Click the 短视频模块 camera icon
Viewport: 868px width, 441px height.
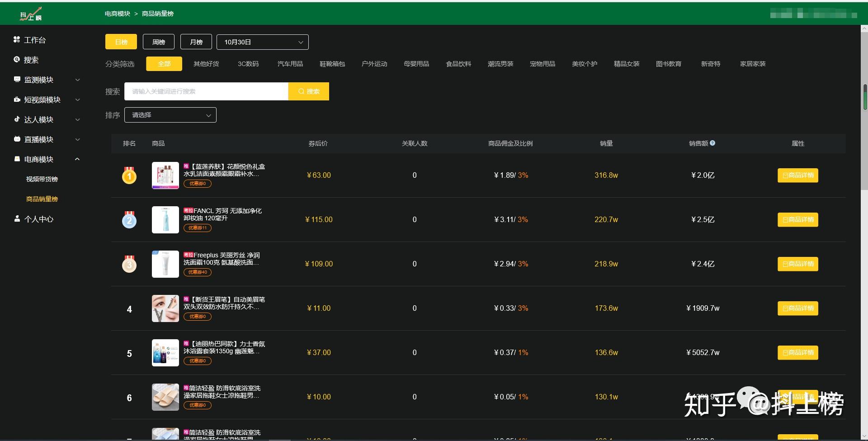coord(17,100)
